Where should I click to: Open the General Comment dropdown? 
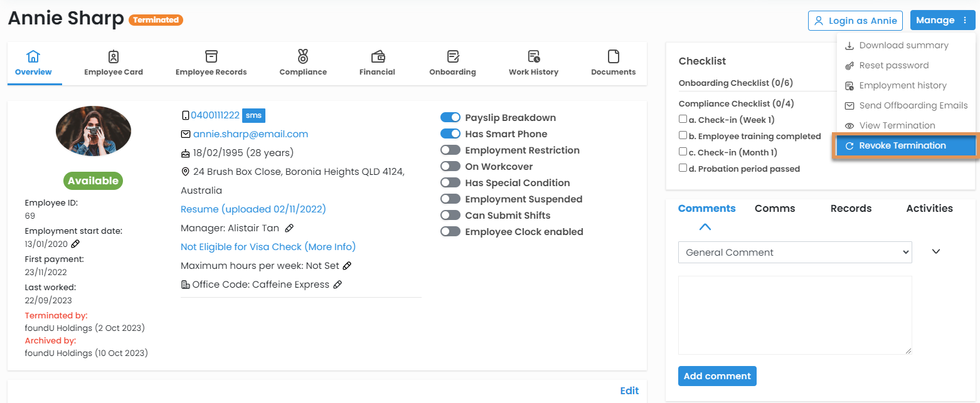click(x=794, y=253)
